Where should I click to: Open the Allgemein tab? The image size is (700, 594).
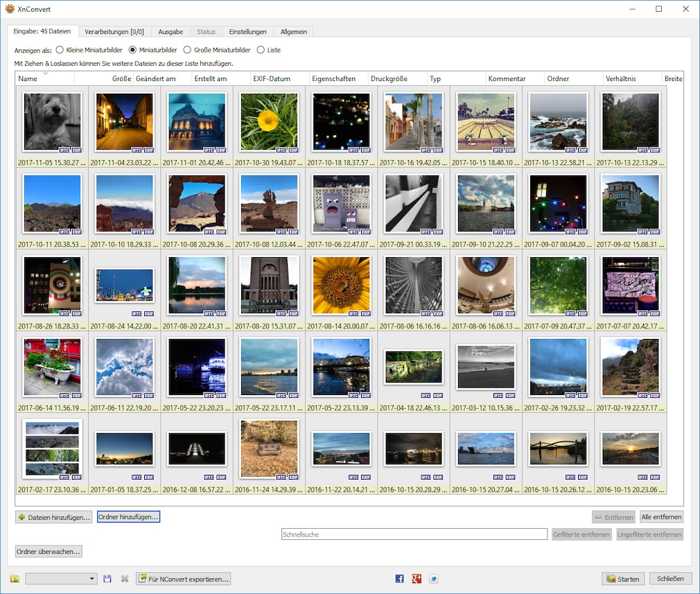294,32
